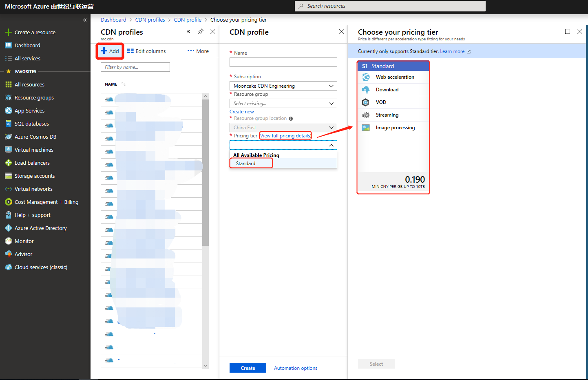Click the Load balancers icon
This screenshot has width=588, height=380.
pyautogui.click(x=8, y=163)
